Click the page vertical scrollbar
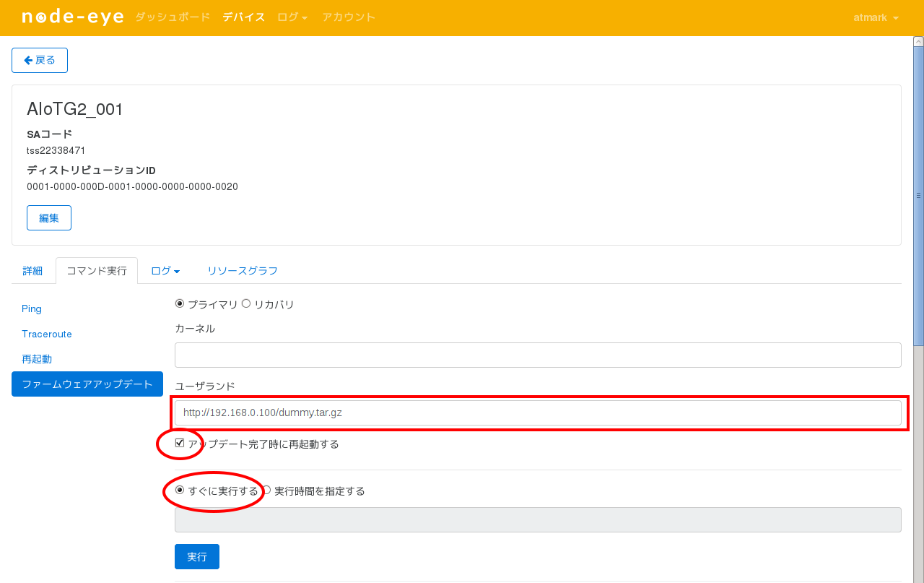The image size is (924, 583). [918, 195]
